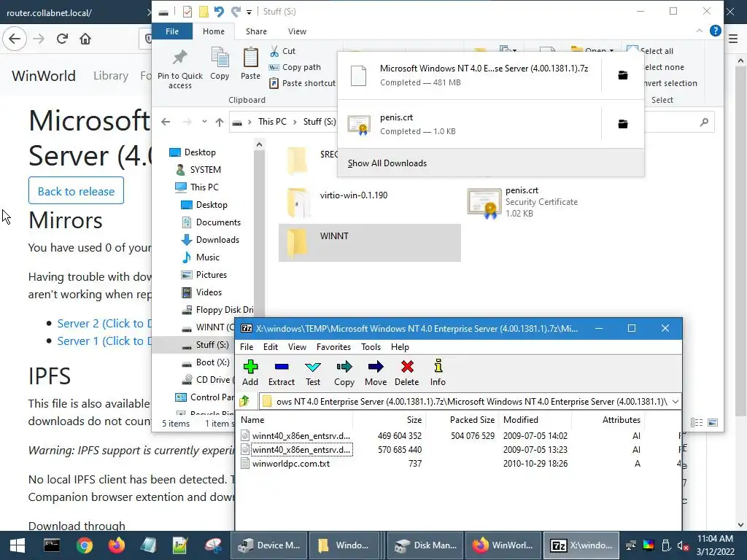The height and width of the screenshot is (560, 747).
Task: Open the WINNT folder in Stuff (S:)
Action: pyautogui.click(x=370, y=243)
